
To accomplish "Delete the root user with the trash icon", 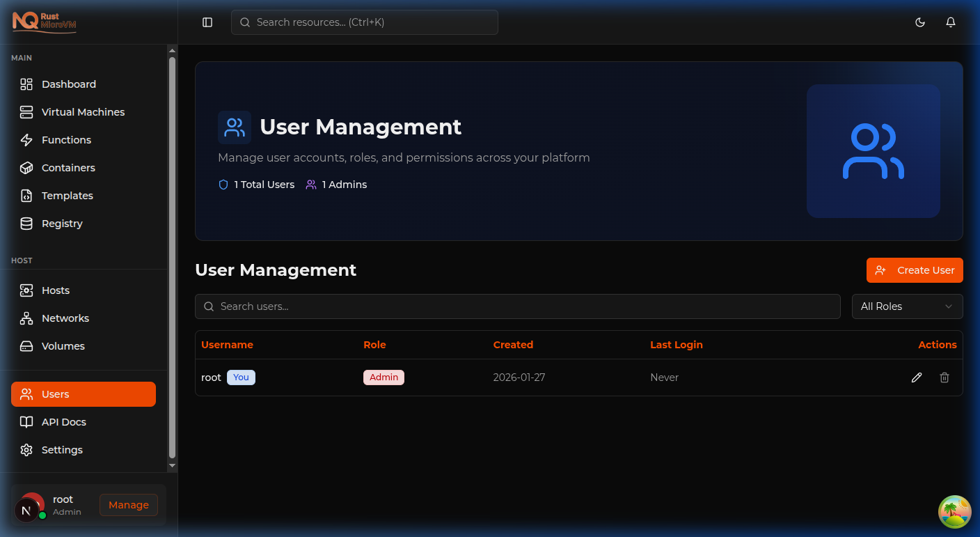I will click(944, 377).
